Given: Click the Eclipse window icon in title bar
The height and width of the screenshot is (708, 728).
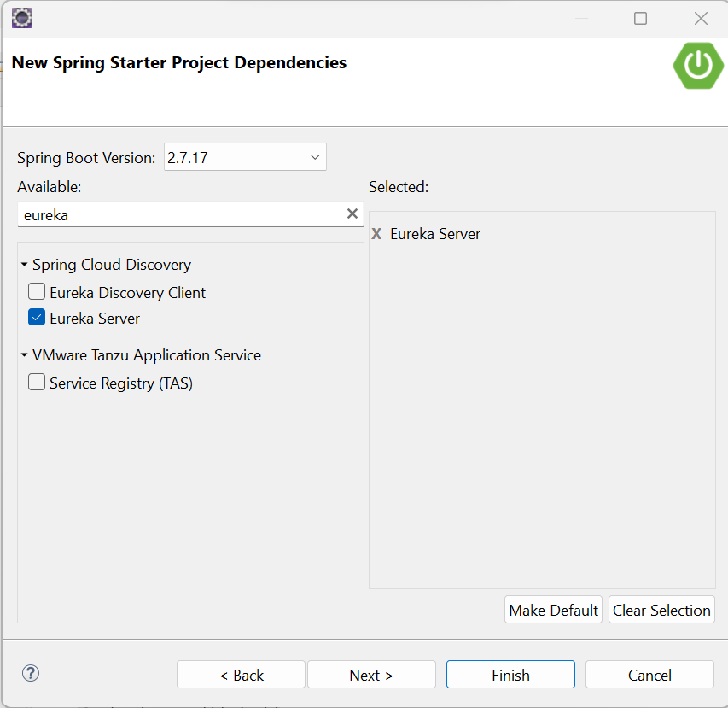Looking at the screenshot, I should coord(22,18).
